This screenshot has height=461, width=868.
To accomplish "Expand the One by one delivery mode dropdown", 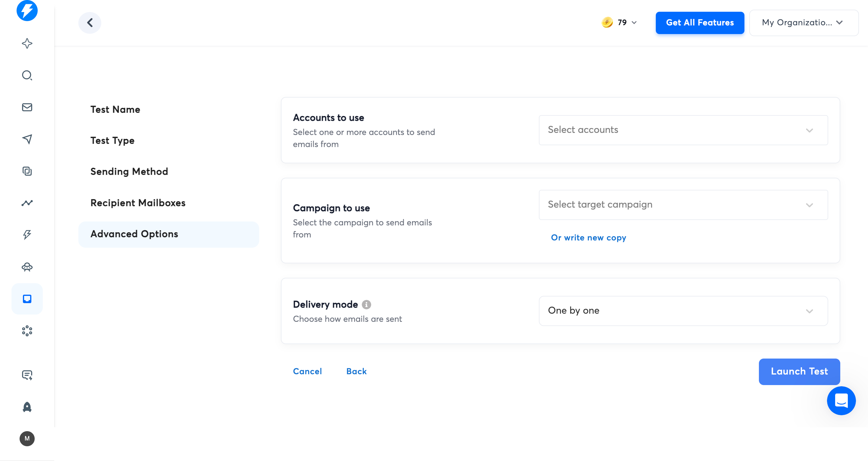I will [683, 311].
